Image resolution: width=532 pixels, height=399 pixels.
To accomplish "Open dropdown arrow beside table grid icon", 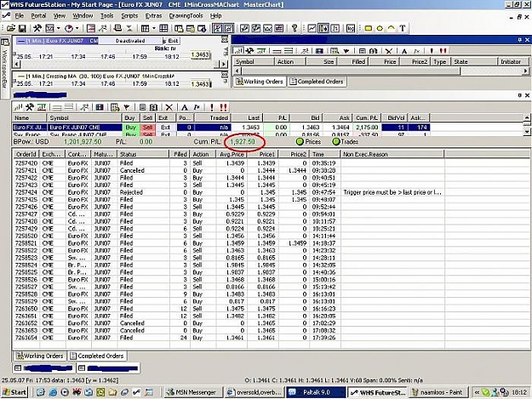I will point(154,28).
